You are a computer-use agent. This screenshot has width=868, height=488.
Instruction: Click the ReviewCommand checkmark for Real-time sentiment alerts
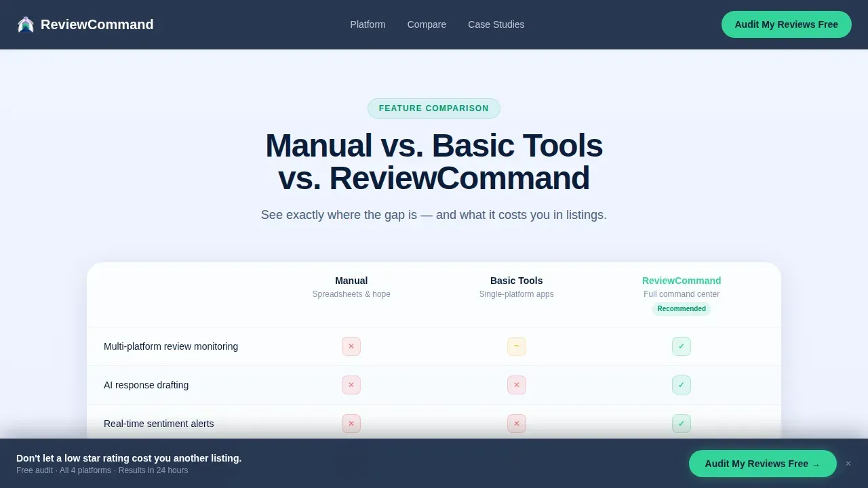[682, 424]
